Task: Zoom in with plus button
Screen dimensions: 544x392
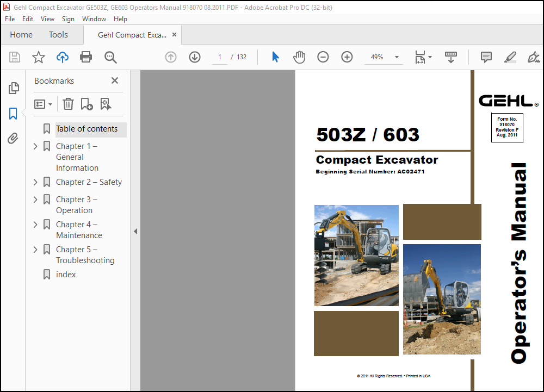Action: point(347,57)
